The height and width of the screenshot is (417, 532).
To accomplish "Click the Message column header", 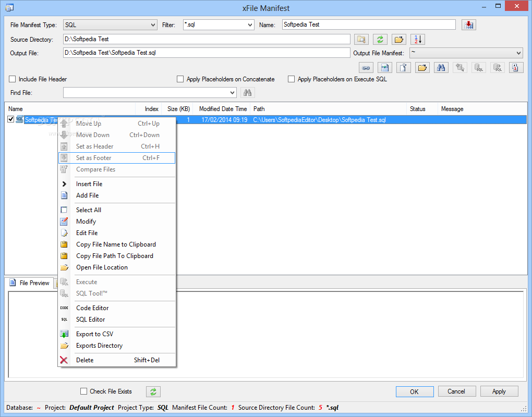I will 482,109.
